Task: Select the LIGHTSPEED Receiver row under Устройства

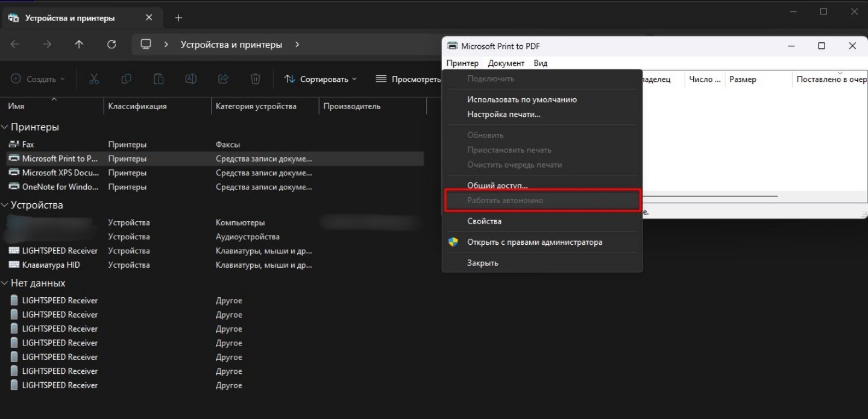Action: pos(215,251)
